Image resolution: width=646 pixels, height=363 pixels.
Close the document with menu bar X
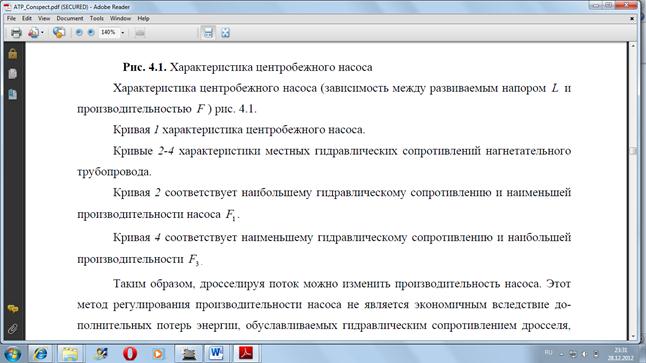pos(632,19)
